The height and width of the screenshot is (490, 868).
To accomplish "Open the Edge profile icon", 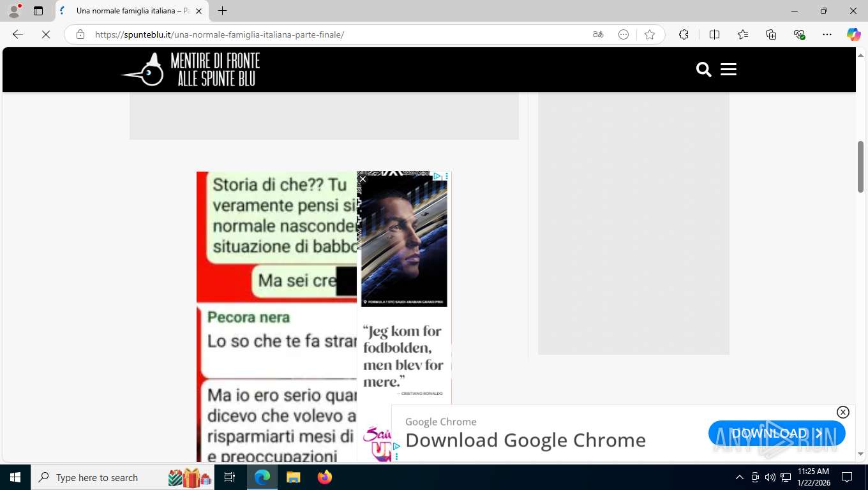I will [x=14, y=11].
